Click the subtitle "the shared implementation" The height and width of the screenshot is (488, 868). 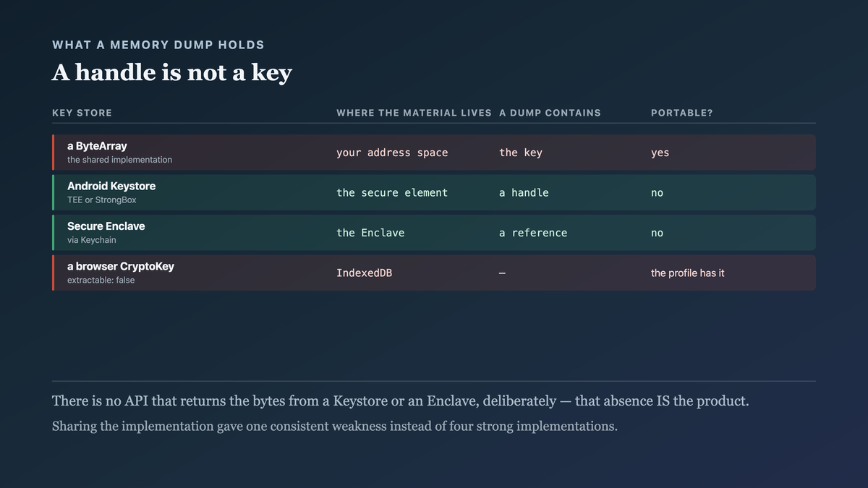[x=119, y=160]
